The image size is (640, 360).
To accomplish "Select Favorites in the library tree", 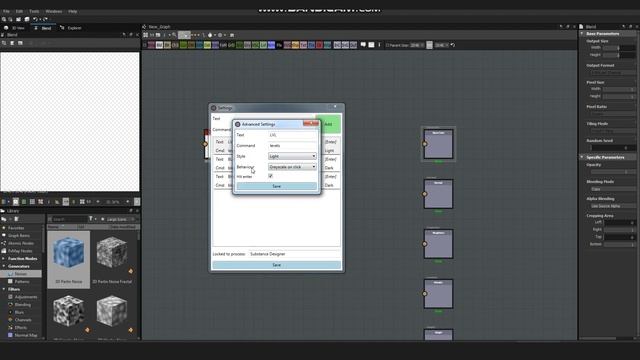I will pyautogui.click(x=16, y=228).
